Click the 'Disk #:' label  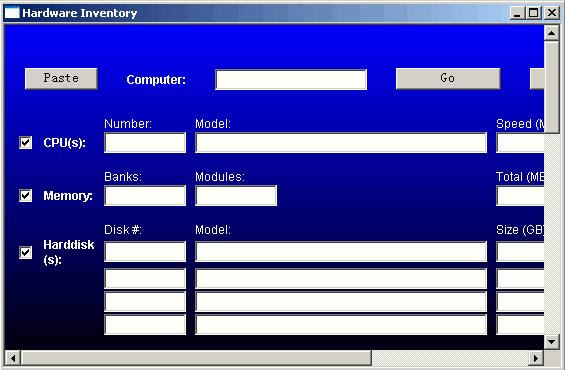(123, 230)
